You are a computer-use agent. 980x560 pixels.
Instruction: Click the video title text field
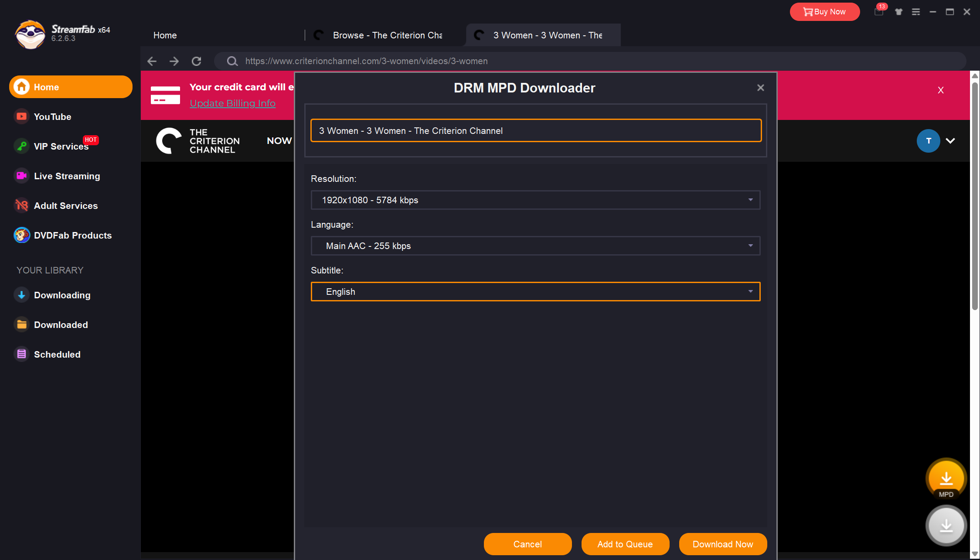tap(535, 130)
